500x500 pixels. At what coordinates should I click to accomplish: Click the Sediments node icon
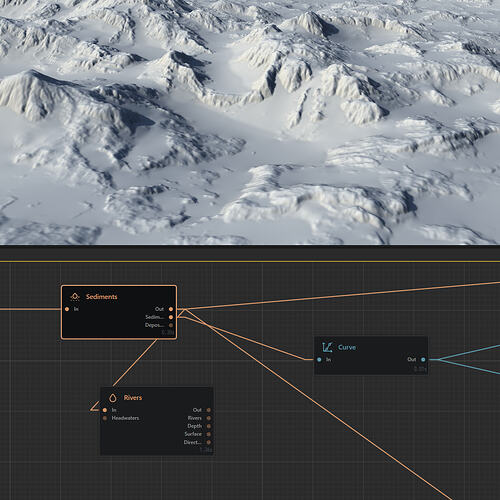[75, 296]
